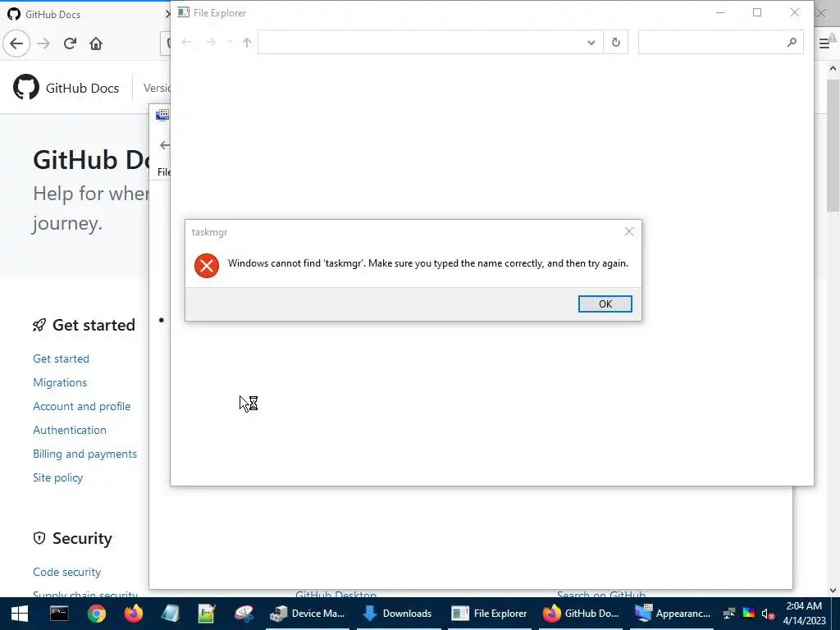Viewport: 840px width, 630px height.
Task: Click scrollbar up arrow in Firefox
Action: (x=833, y=69)
